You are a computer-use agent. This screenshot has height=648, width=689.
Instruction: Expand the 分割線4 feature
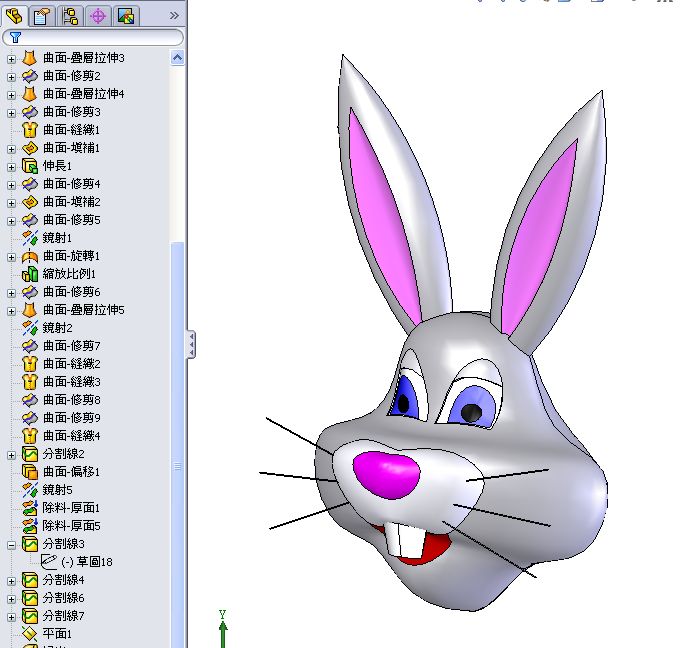[x=11, y=581]
